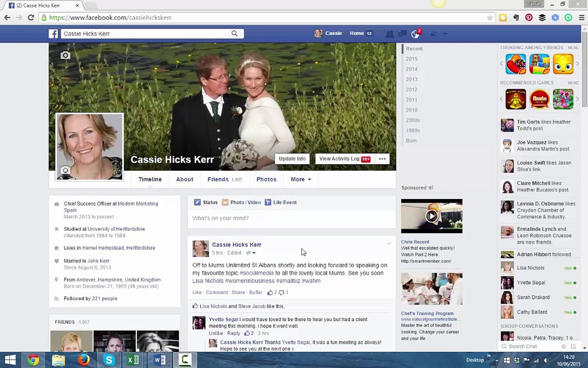This screenshot has width=588, height=368.
Task: Unlike Yvette Segal's comment
Action: (216, 333)
